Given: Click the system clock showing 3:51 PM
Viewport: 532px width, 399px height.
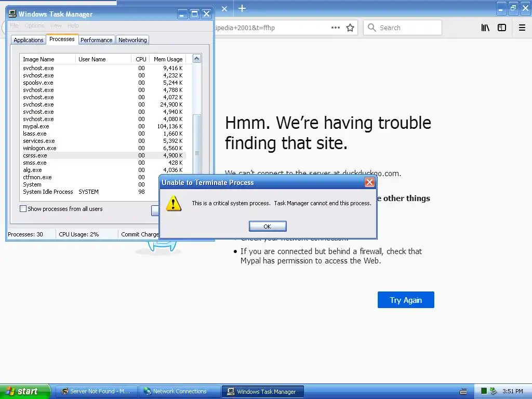Looking at the screenshot, I should pyautogui.click(x=513, y=391).
